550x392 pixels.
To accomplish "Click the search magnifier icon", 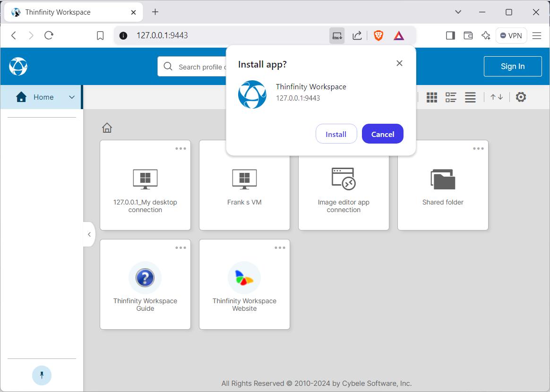I will point(168,66).
